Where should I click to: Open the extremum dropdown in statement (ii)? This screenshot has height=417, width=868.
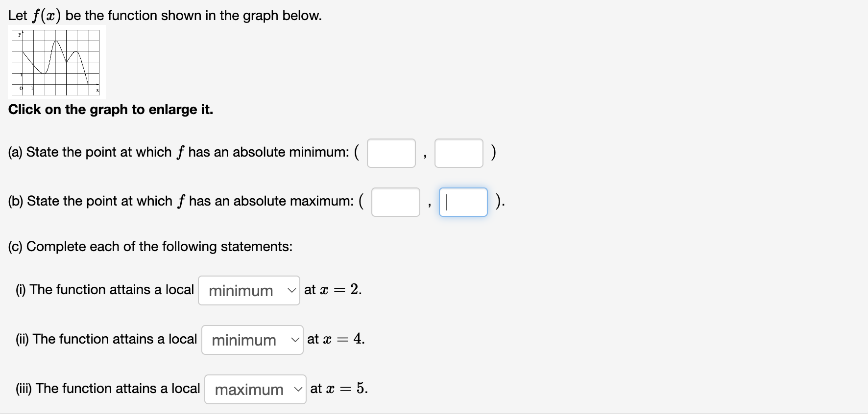[x=252, y=340]
